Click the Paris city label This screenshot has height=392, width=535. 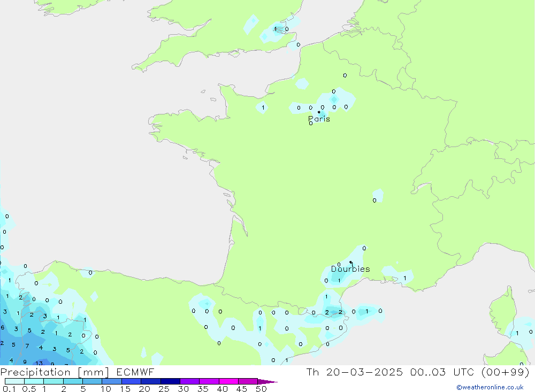[319, 119]
